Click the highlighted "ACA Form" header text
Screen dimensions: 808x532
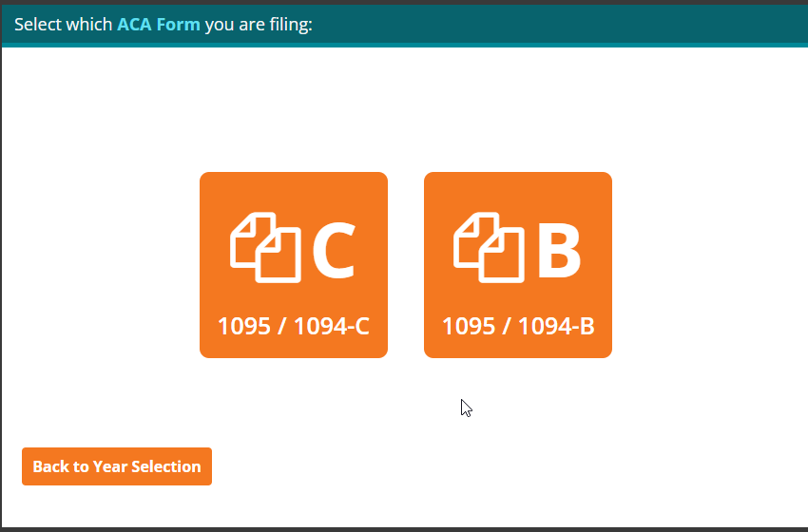point(159,24)
